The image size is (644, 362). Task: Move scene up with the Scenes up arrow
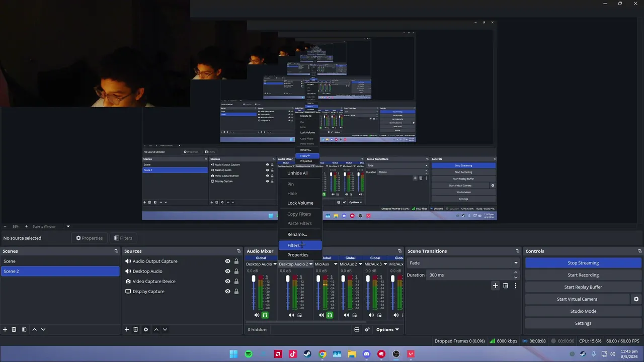[34, 329]
